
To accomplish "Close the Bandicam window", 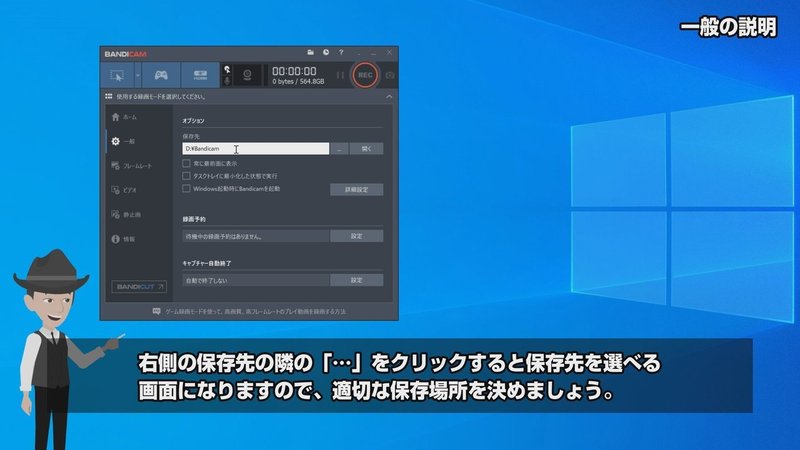I will coord(389,53).
